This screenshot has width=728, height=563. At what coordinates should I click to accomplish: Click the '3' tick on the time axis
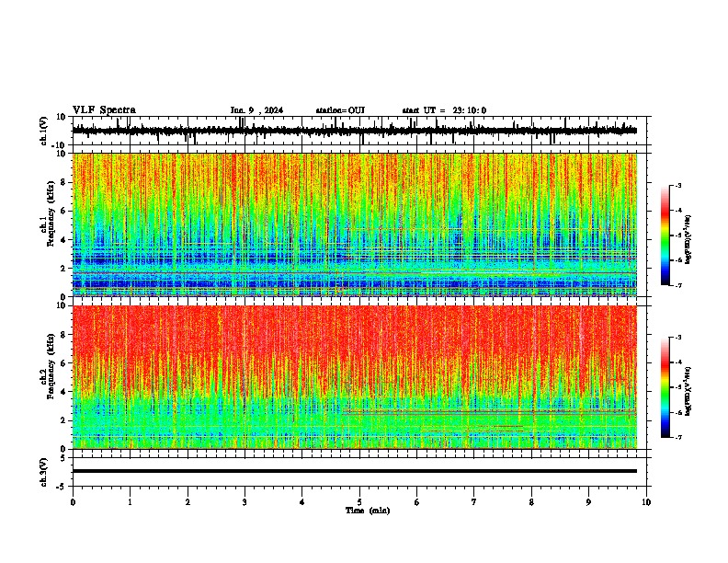[x=245, y=502]
